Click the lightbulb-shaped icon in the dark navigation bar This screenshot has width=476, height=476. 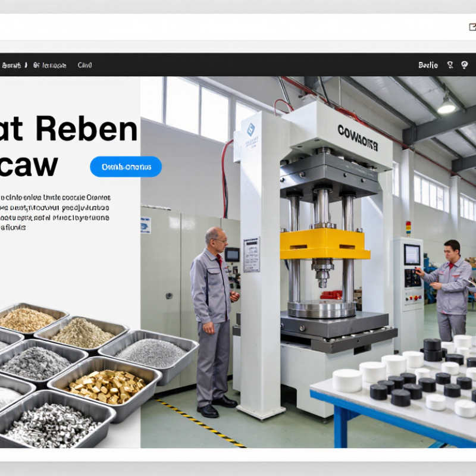click(x=464, y=65)
